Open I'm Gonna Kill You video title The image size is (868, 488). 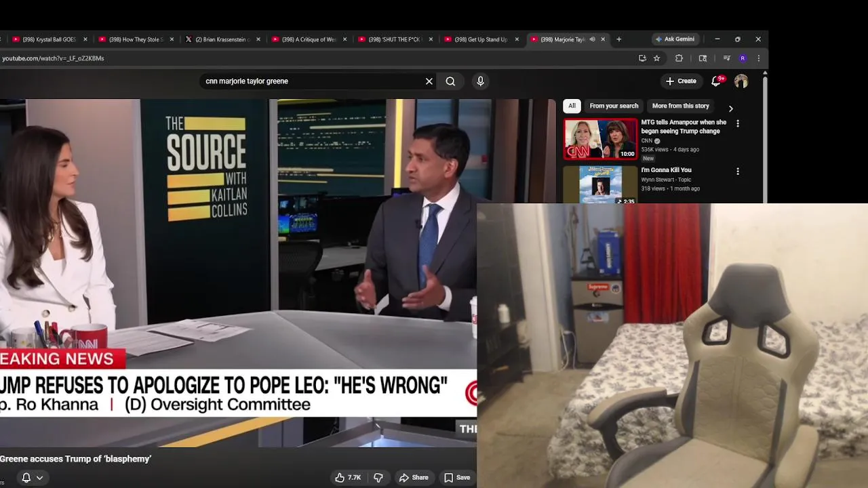tap(666, 170)
